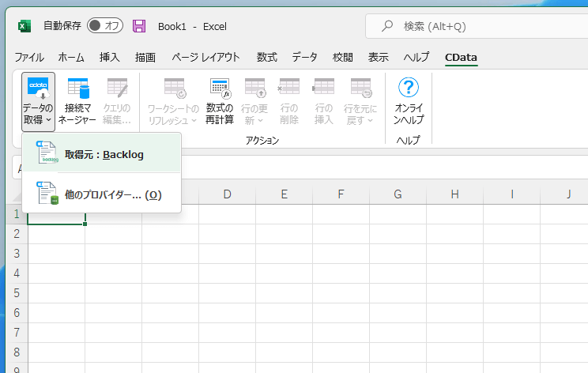Viewport: 588px width, 373px height.
Task: Open online help (オンラインヘルプ)
Action: coord(409,101)
